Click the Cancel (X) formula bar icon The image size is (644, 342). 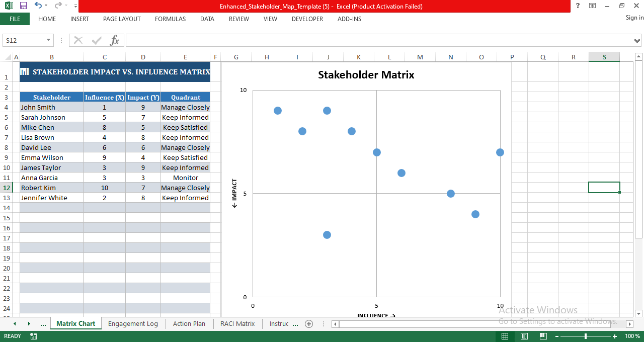tap(78, 40)
